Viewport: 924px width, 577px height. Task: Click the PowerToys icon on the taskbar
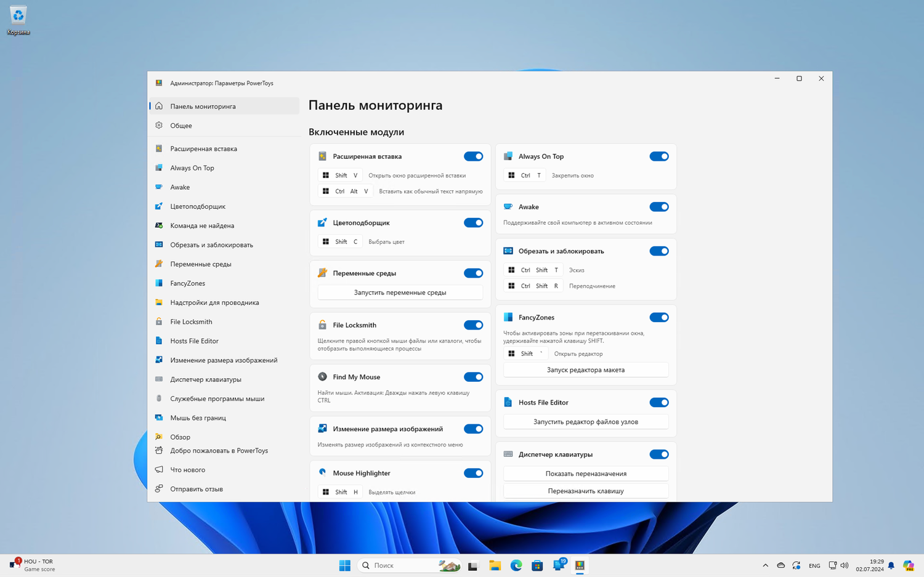tap(580, 565)
